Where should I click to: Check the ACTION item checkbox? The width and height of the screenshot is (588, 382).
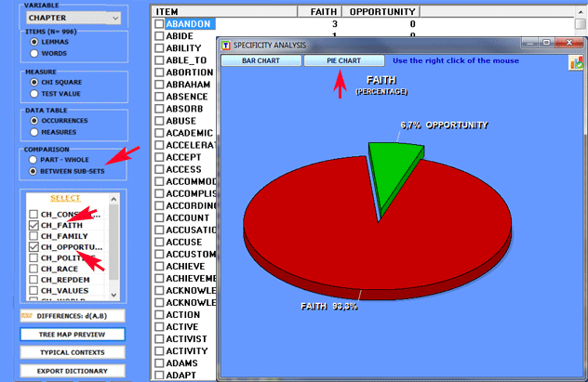(159, 314)
